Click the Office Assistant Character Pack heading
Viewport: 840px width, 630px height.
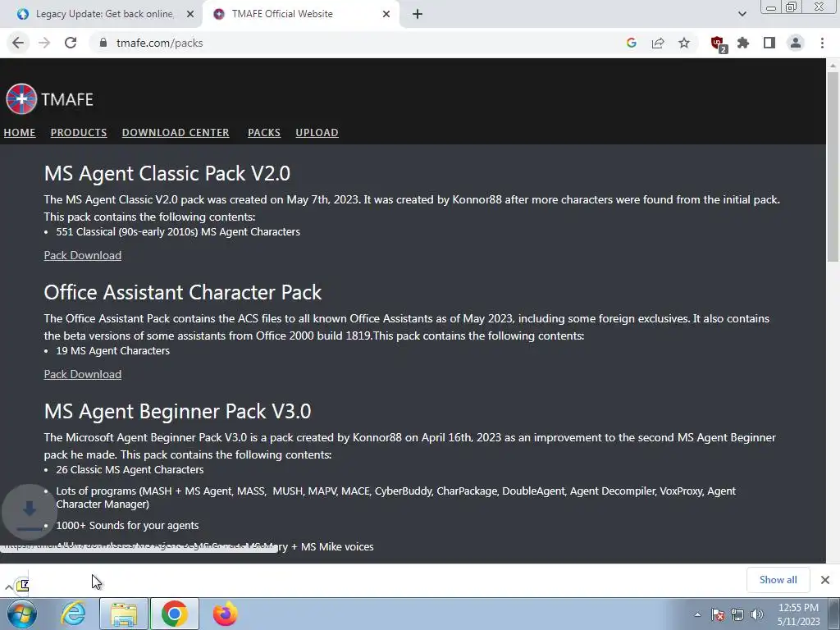tap(183, 293)
